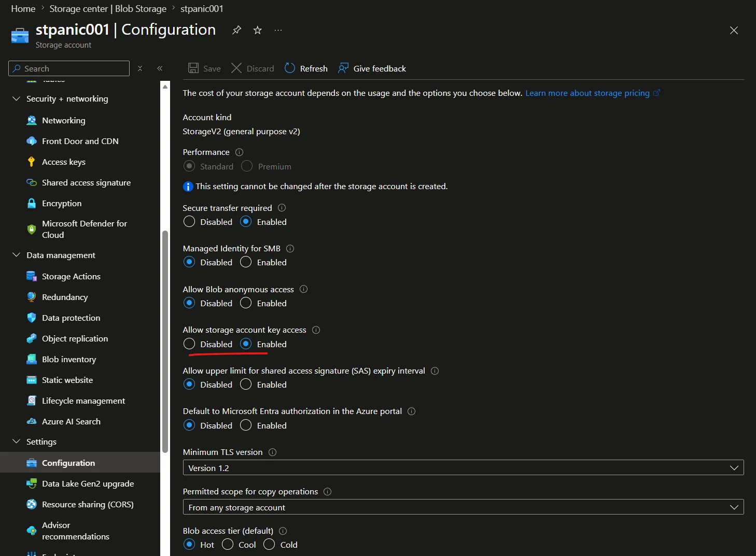Click the Azure AI Search icon
This screenshot has width=756, height=556.
[x=32, y=421]
